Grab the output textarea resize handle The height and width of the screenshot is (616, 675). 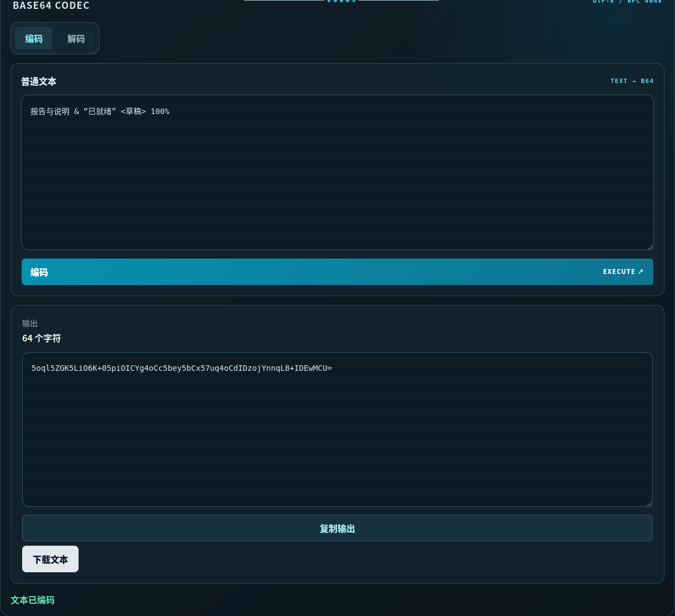pyautogui.click(x=650, y=504)
